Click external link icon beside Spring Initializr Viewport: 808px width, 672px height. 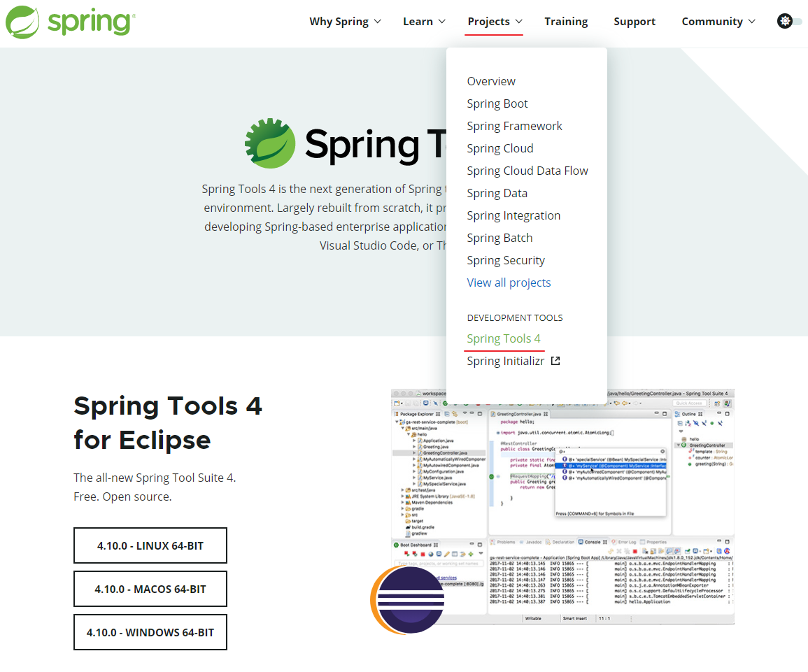(x=555, y=361)
